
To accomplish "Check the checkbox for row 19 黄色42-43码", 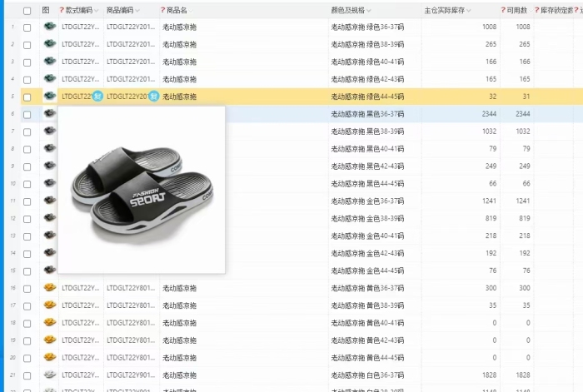I will click(x=27, y=341).
